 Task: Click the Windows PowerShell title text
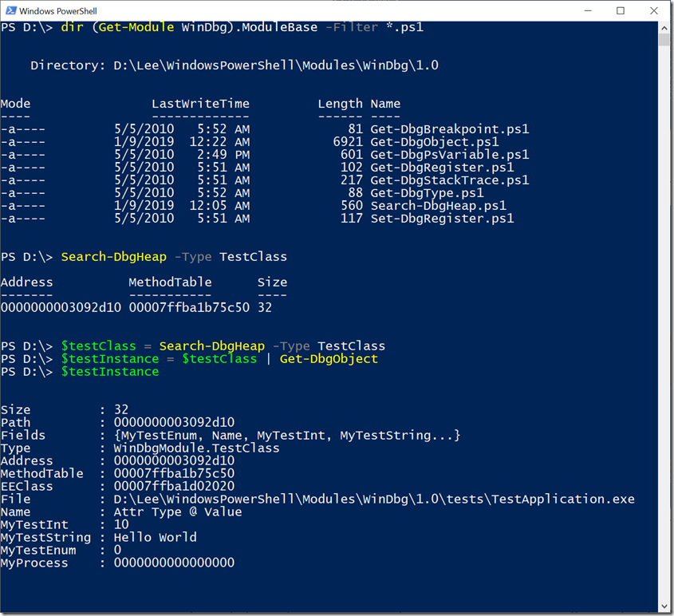(x=58, y=11)
